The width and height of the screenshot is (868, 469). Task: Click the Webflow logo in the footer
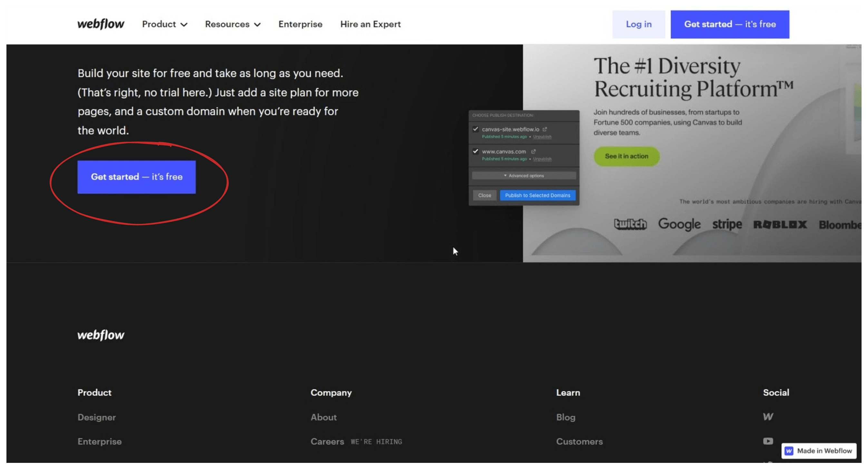click(x=101, y=335)
